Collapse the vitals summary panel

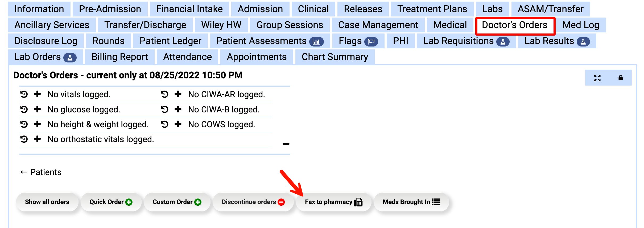tap(286, 144)
